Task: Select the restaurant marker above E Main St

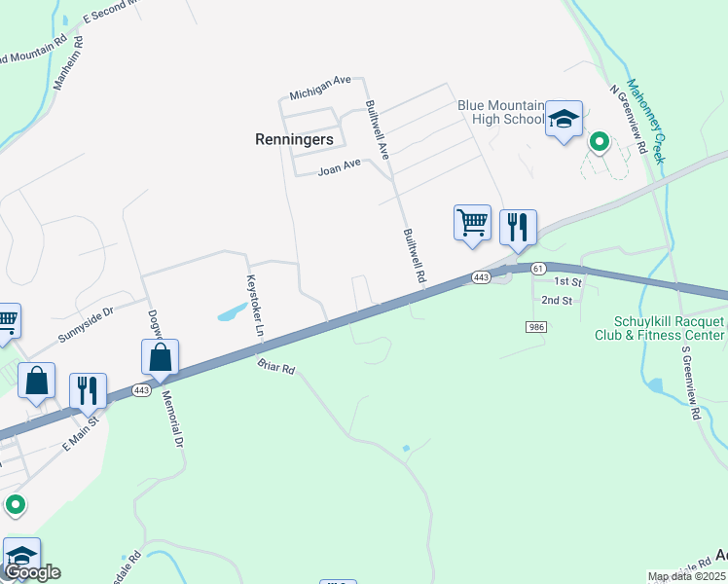Action: tap(88, 392)
